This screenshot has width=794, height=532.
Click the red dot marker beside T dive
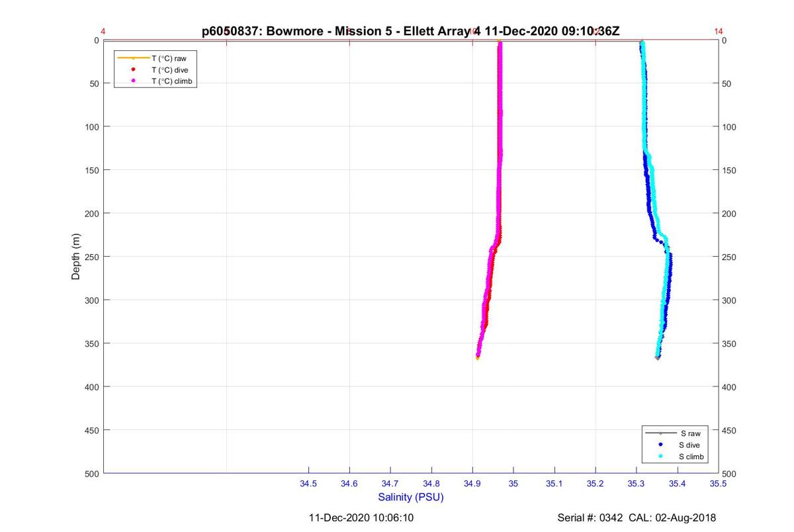click(133, 69)
